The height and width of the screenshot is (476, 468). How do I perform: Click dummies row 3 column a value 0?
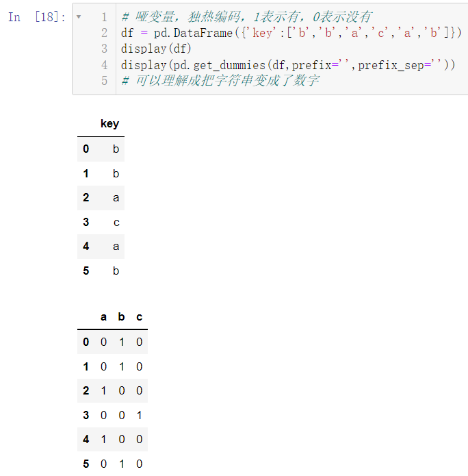(104, 415)
